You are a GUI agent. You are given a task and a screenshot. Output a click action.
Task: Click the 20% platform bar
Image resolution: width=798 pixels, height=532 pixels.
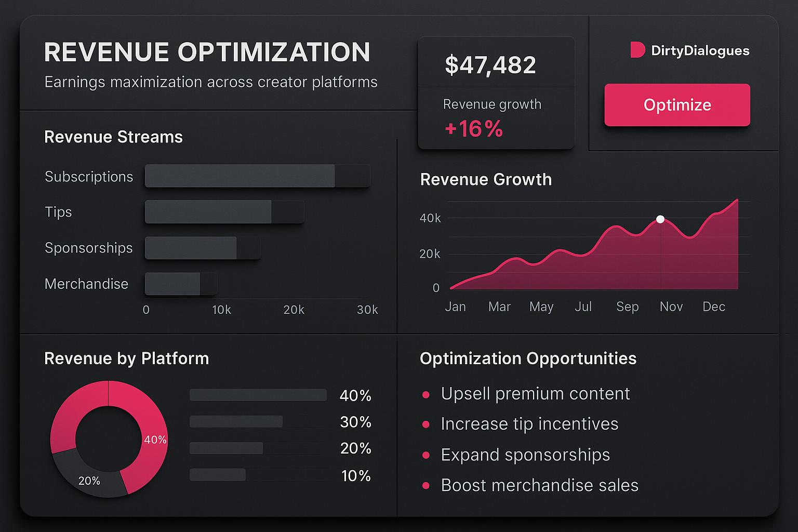coord(226,448)
